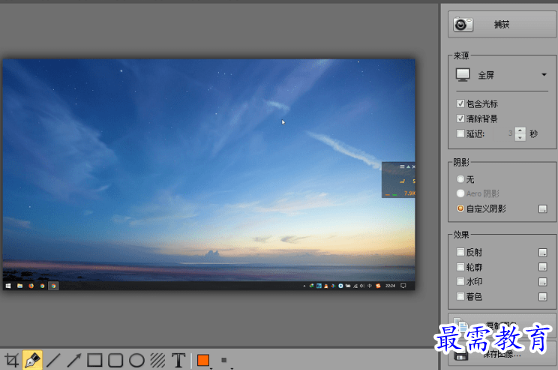558x370 pixels.
Task: Enable the 反射 reflection checkbox
Action: pyautogui.click(x=460, y=252)
